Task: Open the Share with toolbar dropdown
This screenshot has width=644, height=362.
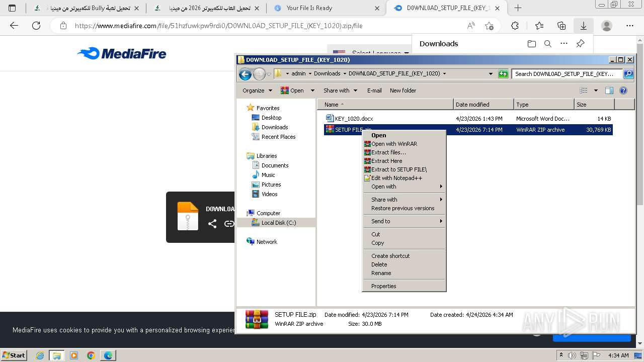Action: (x=341, y=90)
